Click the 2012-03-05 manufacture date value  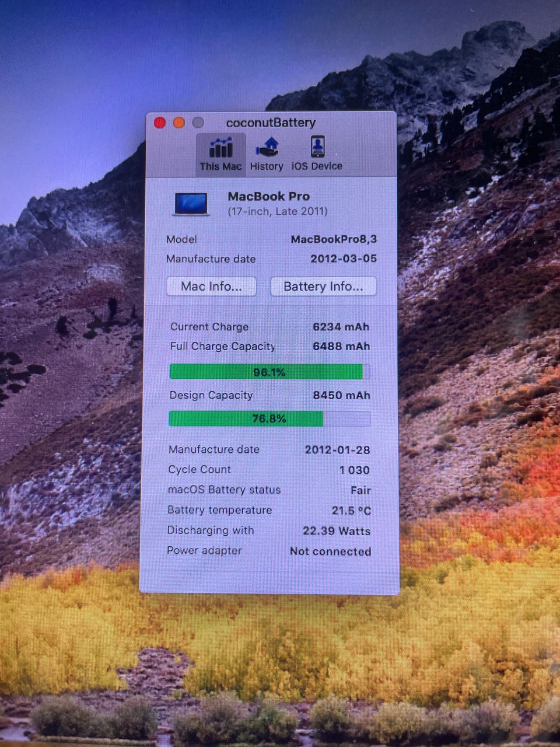tap(344, 259)
